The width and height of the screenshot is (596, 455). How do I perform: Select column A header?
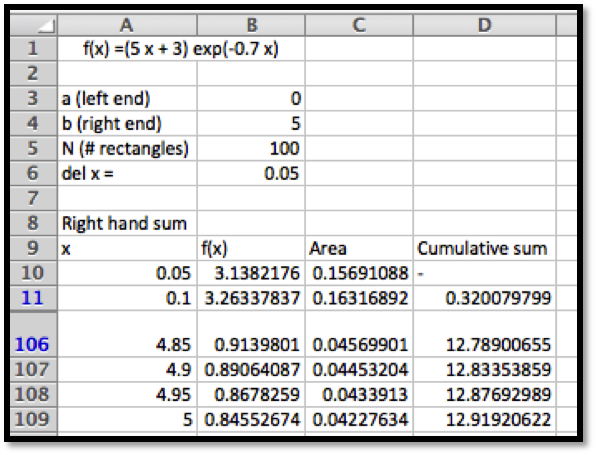127,25
